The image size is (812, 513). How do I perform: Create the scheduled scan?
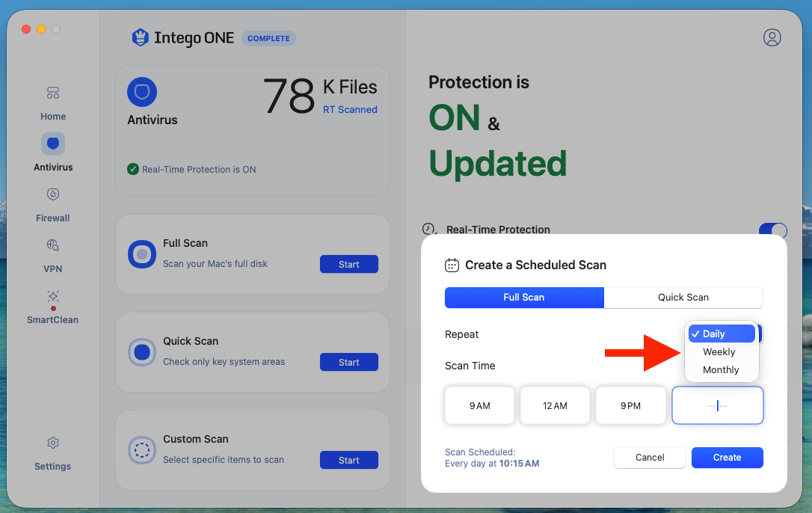(x=727, y=458)
